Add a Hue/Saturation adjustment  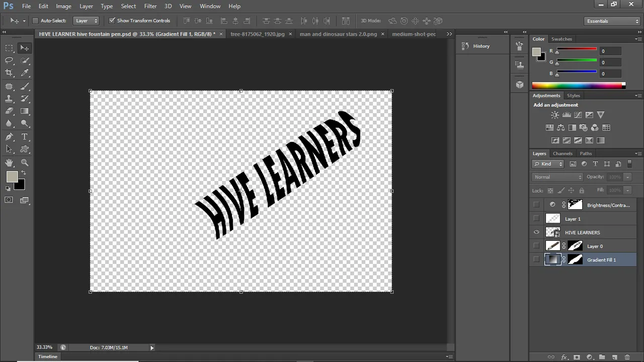[549, 128]
